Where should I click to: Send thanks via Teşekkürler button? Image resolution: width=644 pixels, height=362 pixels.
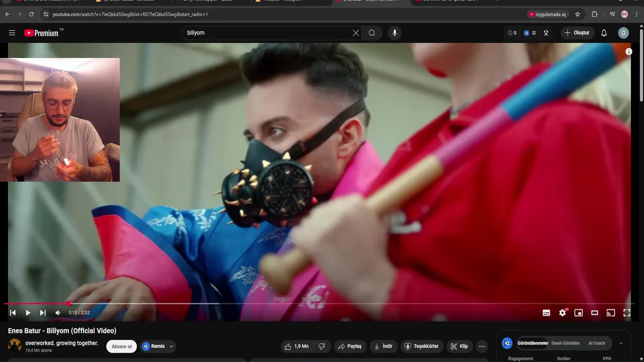[x=422, y=346]
